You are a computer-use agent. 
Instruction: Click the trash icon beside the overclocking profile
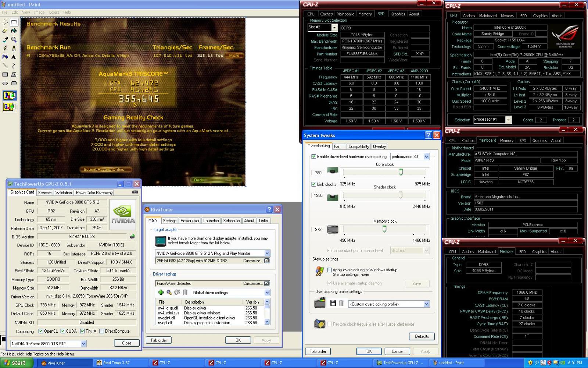(341, 303)
